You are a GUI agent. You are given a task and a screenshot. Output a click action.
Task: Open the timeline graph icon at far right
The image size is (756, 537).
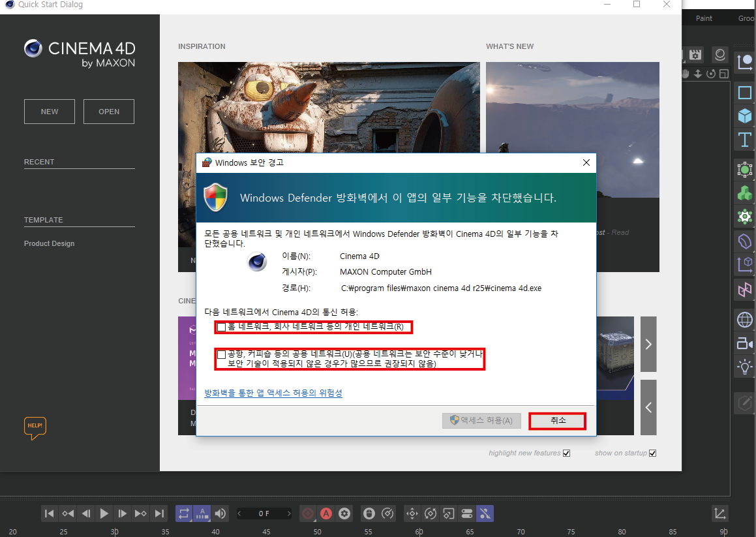(720, 514)
